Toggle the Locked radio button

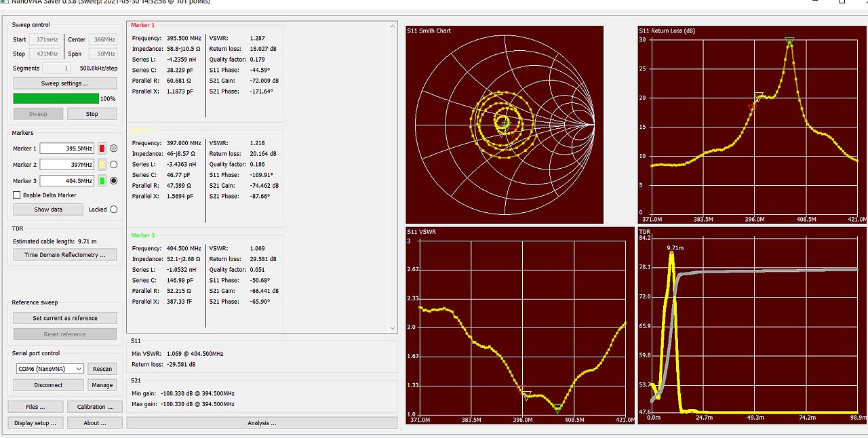113,210
